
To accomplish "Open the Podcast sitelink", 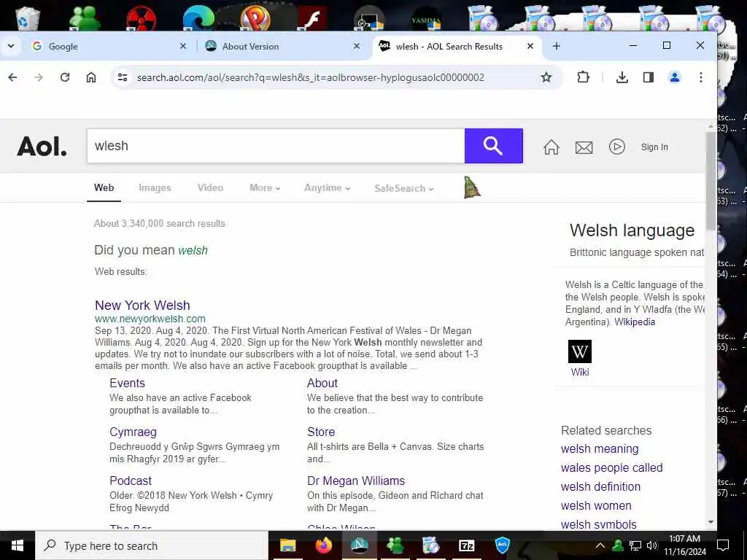I will click(x=131, y=481).
